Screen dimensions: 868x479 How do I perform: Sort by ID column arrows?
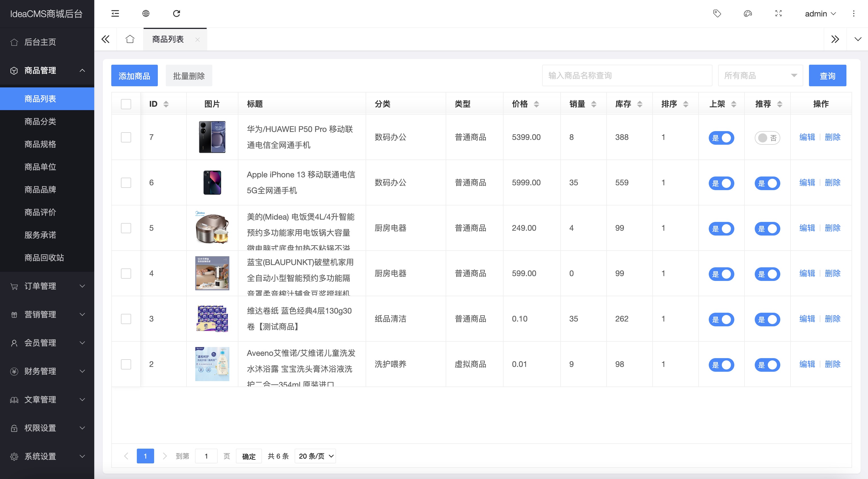[x=166, y=104]
